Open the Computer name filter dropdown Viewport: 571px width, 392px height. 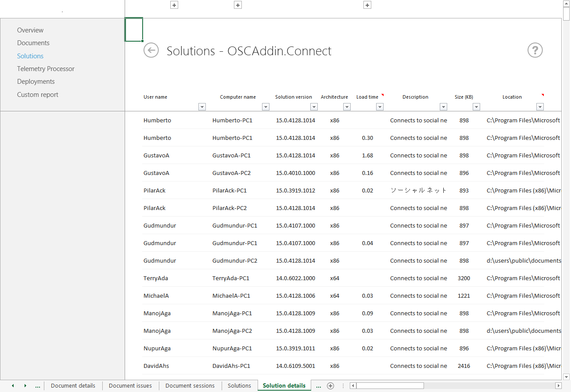click(x=266, y=107)
